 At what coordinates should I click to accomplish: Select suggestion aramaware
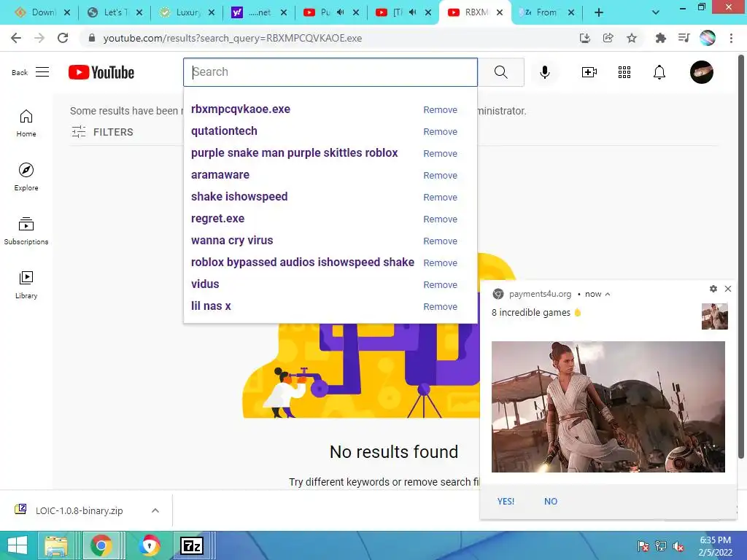tap(220, 175)
